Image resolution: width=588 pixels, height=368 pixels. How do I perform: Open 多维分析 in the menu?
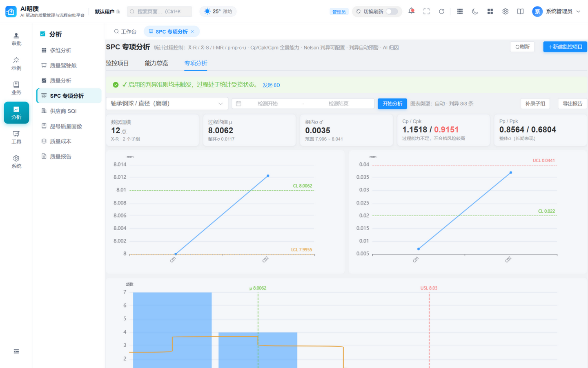click(x=69, y=50)
